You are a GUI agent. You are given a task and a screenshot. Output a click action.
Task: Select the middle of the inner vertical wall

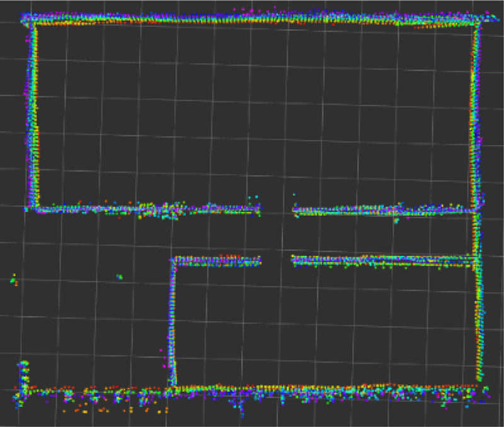(x=172, y=322)
